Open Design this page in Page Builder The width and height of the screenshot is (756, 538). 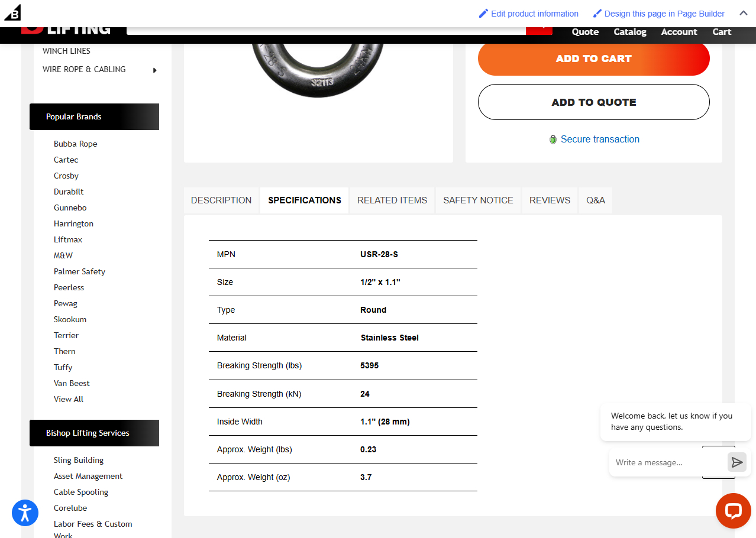tap(658, 14)
